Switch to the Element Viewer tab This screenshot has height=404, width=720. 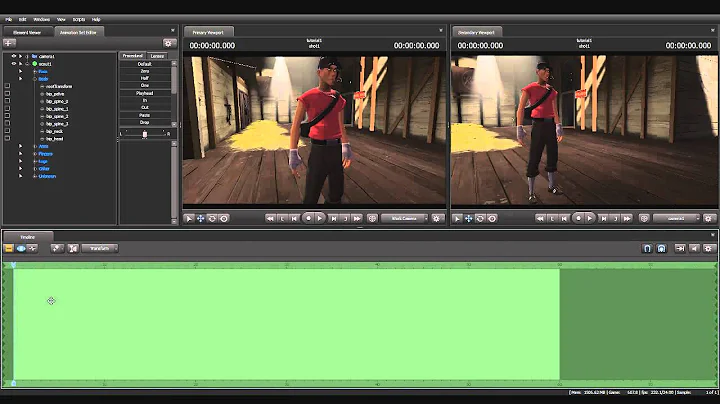27,33
